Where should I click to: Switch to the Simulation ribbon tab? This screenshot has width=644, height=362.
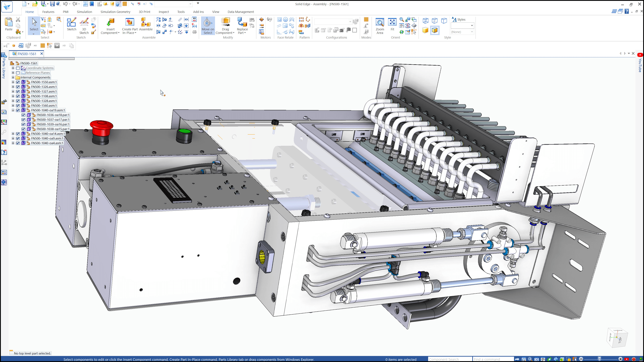(x=84, y=12)
